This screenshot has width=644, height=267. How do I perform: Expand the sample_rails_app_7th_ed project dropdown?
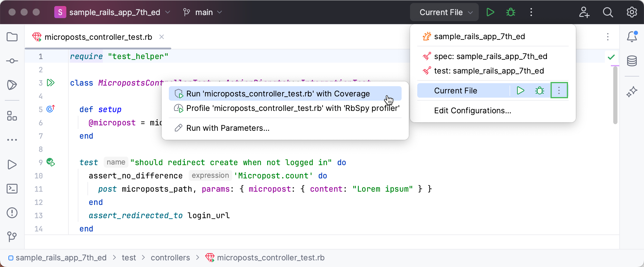tap(112, 12)
